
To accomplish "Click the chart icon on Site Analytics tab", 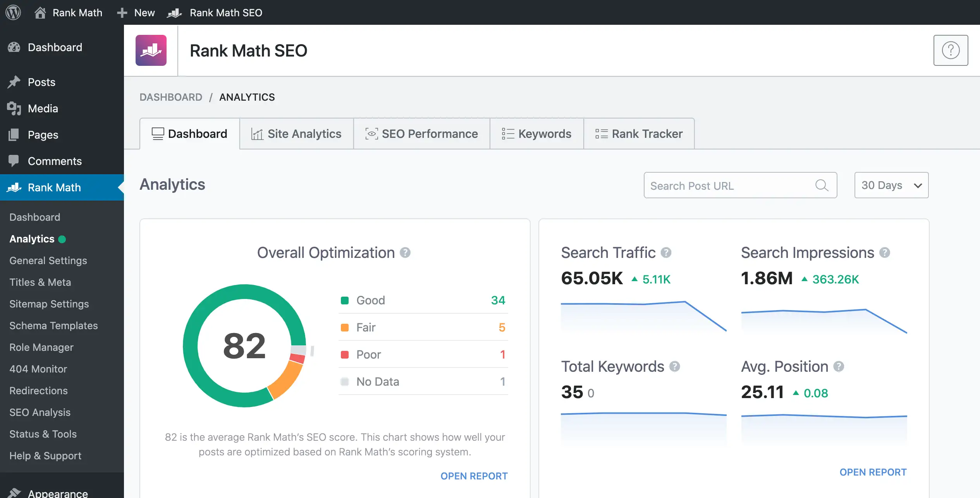I will pos(257,134).
